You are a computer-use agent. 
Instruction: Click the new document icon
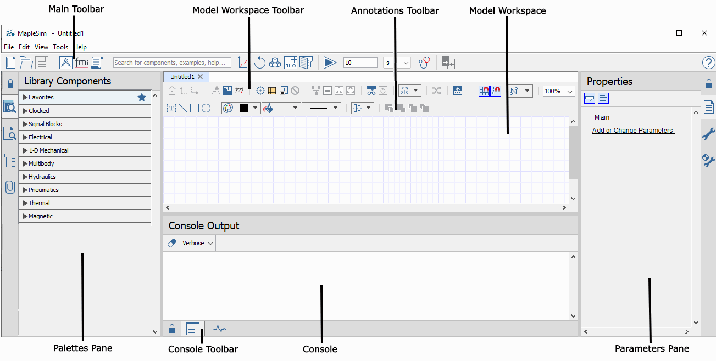coord(11,63)
